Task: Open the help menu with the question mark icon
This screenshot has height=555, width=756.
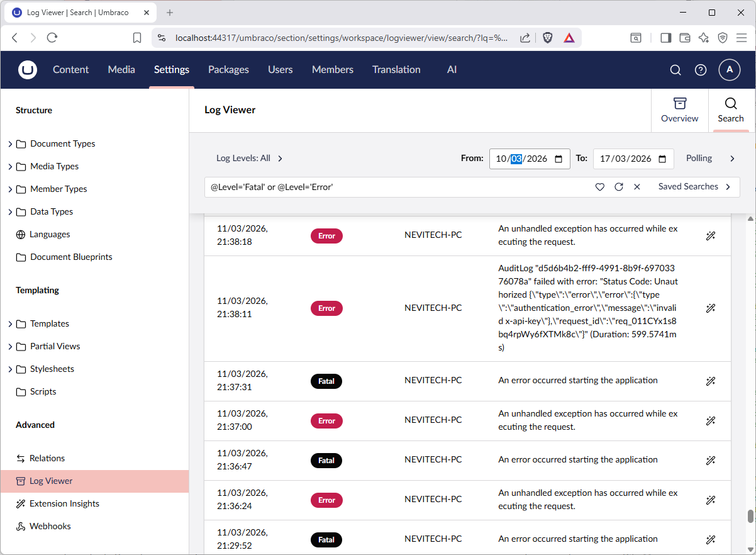Action: coord(701,70)
